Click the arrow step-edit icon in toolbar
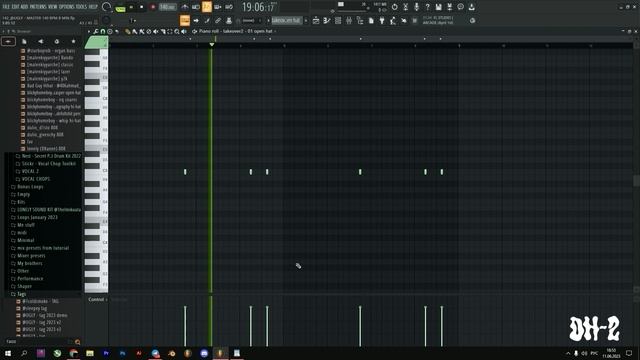 coord(196,20)
